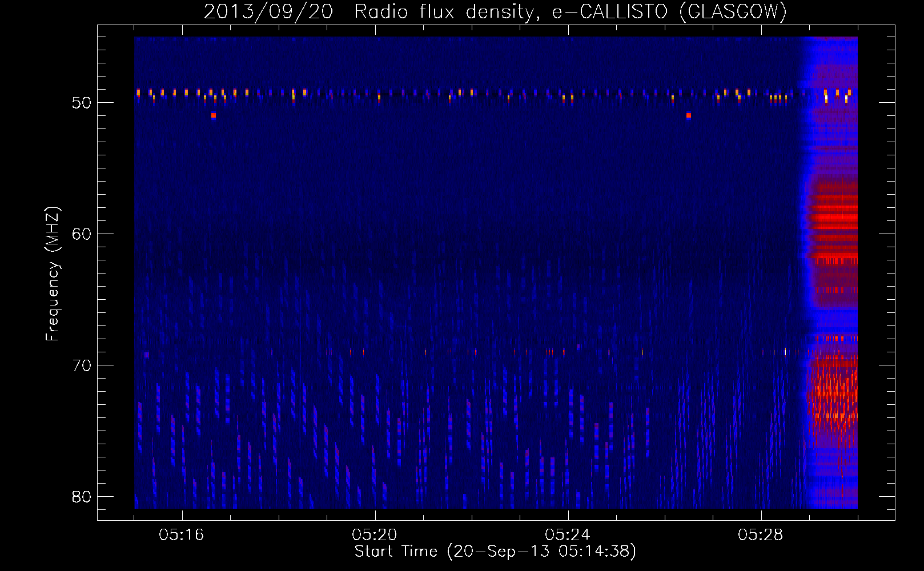This screenshot has width=924, height=571.
Task: Click the 05:24 time tick label
Action: [x=568, y=535]
